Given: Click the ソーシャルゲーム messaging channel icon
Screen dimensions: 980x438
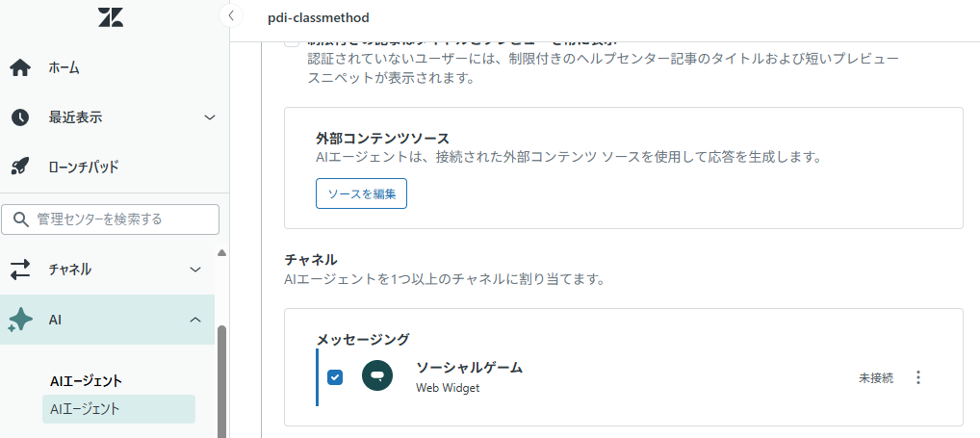Looking at the screenshot, I should point(377,376).
